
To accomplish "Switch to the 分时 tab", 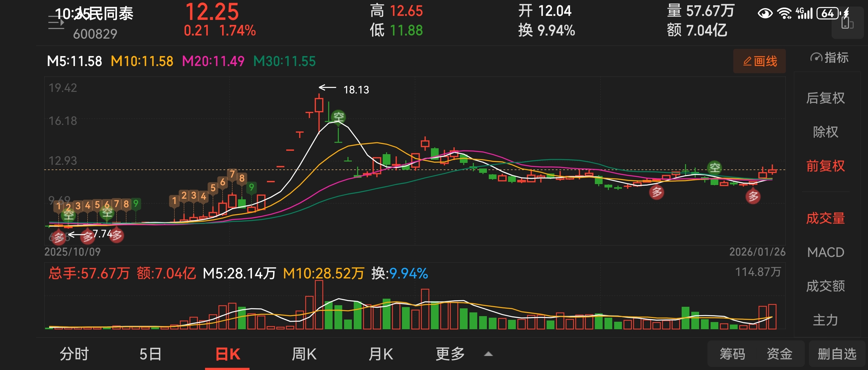I will (74, 354).
